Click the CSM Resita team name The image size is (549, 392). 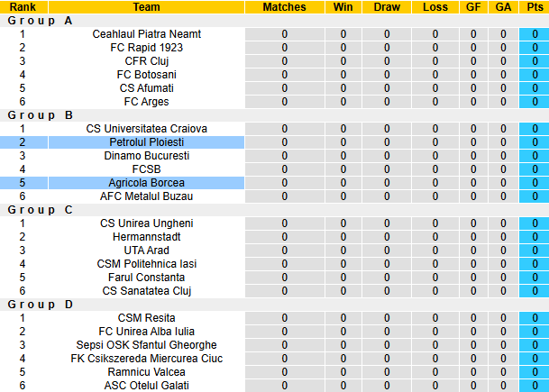(147, 318)
